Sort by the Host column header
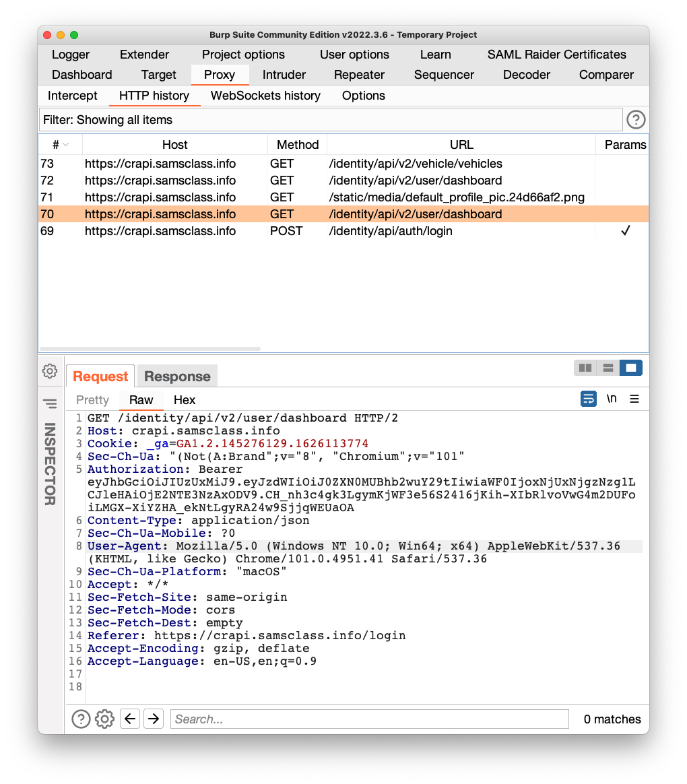687x784 pixels. [175, 145]
